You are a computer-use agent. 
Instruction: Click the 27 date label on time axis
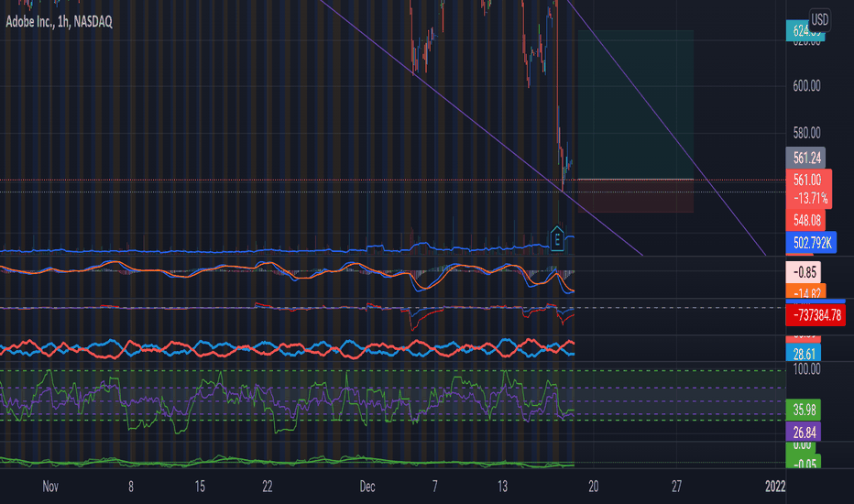click(676, 487)
